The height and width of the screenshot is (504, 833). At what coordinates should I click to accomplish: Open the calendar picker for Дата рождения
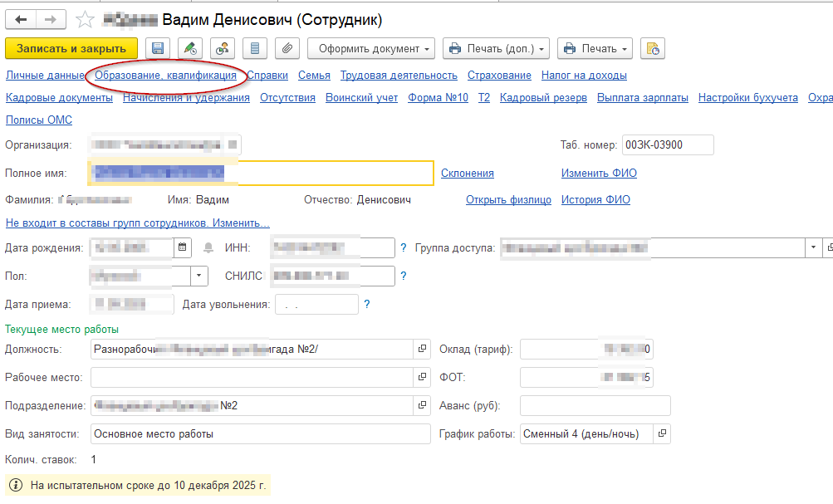tap(182, 247)
